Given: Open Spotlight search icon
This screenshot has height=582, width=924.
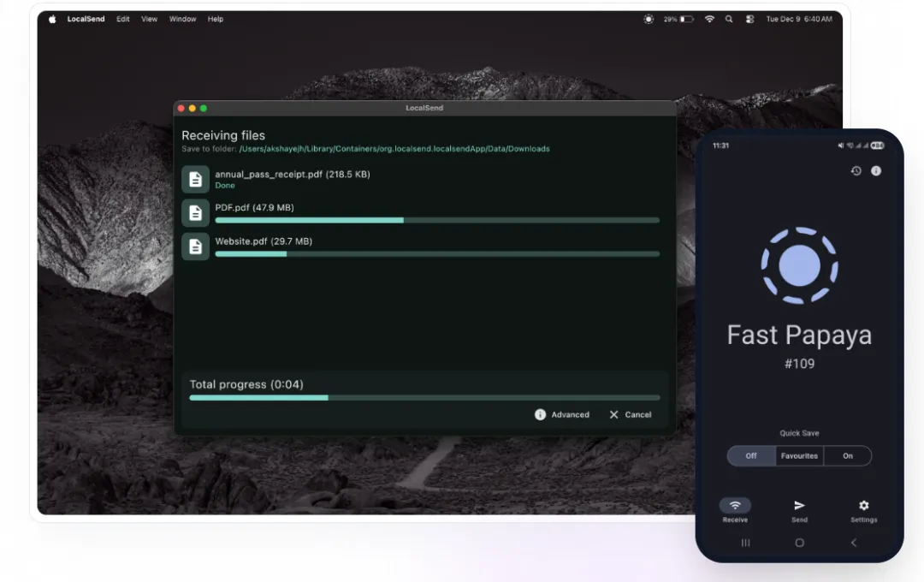Looking at the screenshot, I should pos(729,19).
